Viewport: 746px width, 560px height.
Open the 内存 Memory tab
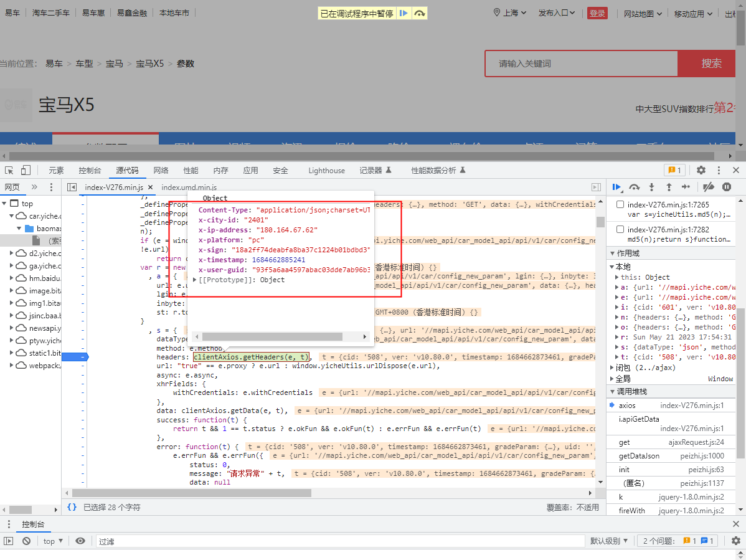tap(221, 170)
